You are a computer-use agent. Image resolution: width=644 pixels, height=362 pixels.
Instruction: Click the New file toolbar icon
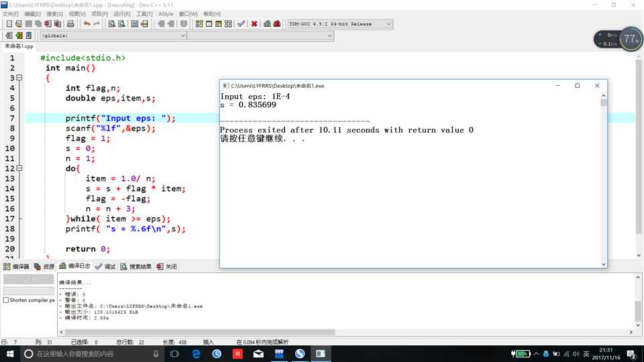(x=9, y=24)
